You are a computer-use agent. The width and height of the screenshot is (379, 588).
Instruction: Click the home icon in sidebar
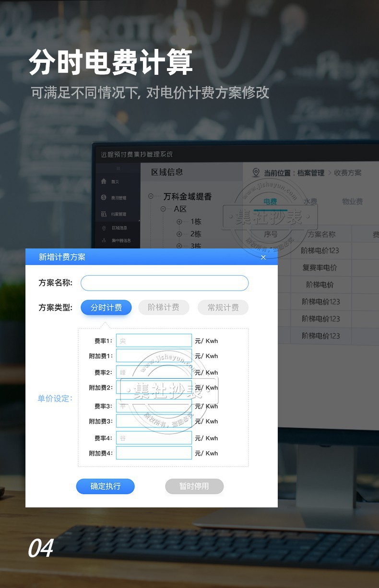104,181
